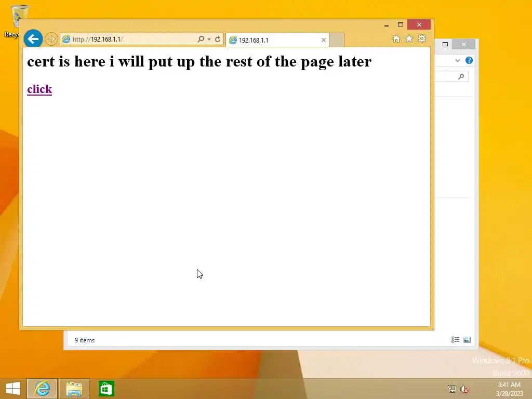Refresh the page with the reload icon
Screen dimensions: 532x399
[218, 39]
